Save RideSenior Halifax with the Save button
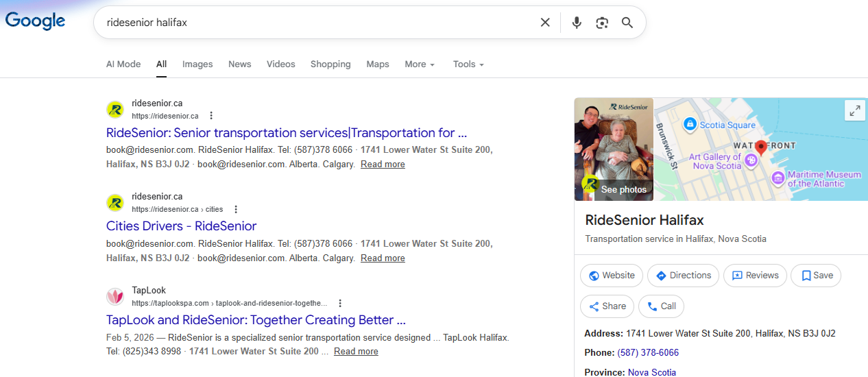Screen dimensions: 868x377 816,276
